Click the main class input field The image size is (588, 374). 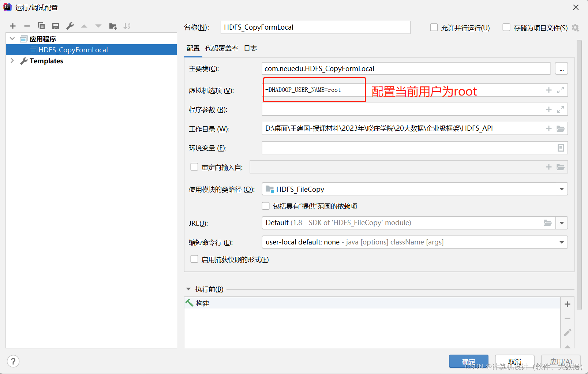(406, 68)
